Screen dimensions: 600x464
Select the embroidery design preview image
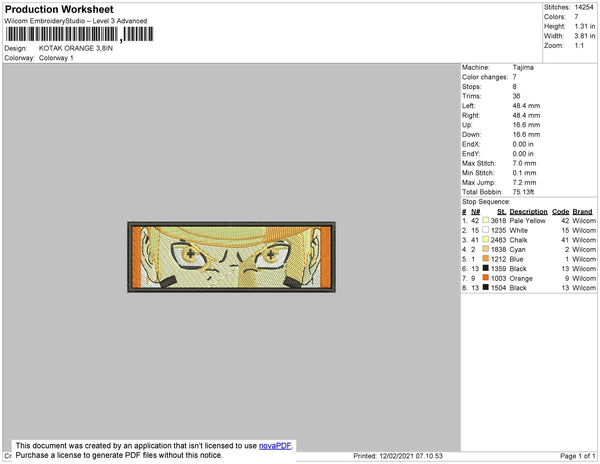(232, 257)
